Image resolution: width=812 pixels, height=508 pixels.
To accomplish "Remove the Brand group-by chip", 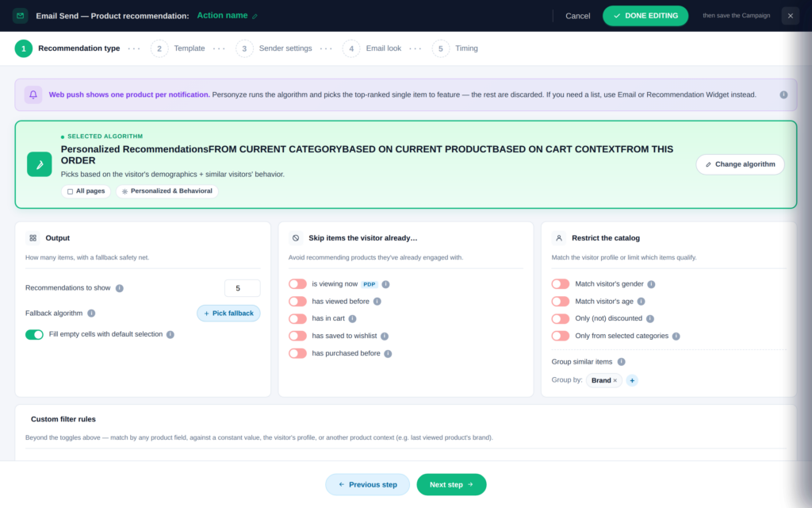I will (x=615, y=380).
